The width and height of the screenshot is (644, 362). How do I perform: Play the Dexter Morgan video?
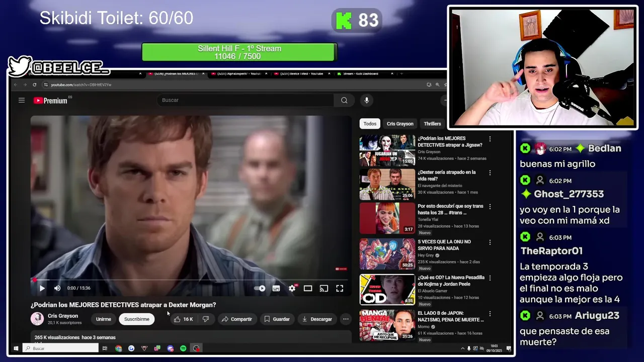point(42,288)
